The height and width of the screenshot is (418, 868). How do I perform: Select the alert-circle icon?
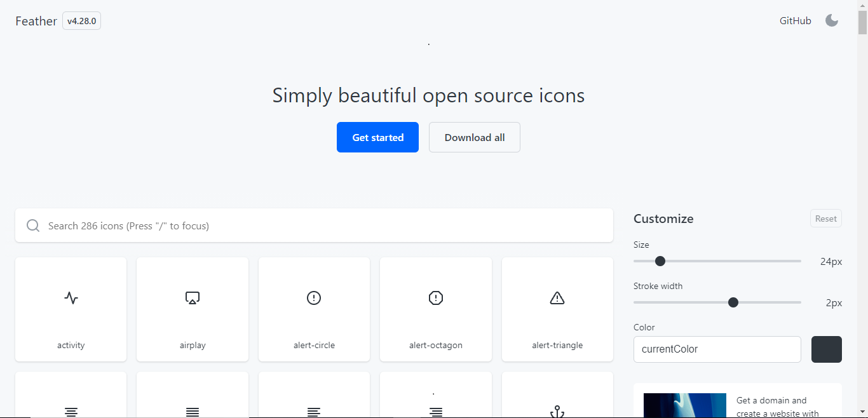click(x=314, y=309)
